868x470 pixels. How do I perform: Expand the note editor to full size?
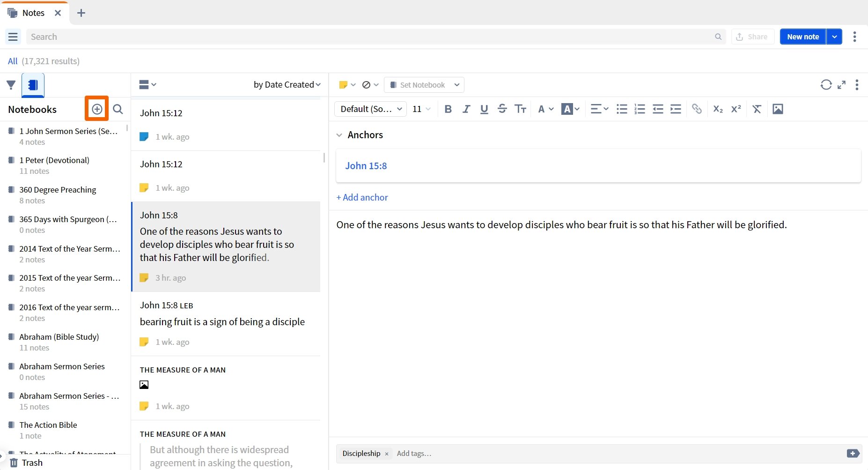pyautogui.click(x=842, y=85)
